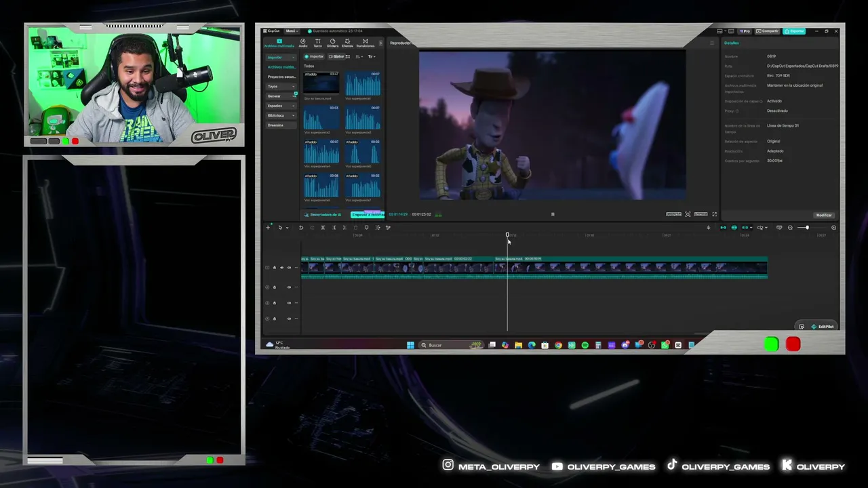Click Empezar a recortar button
This screenshot has width=868, height=488.
coord(368,215)
